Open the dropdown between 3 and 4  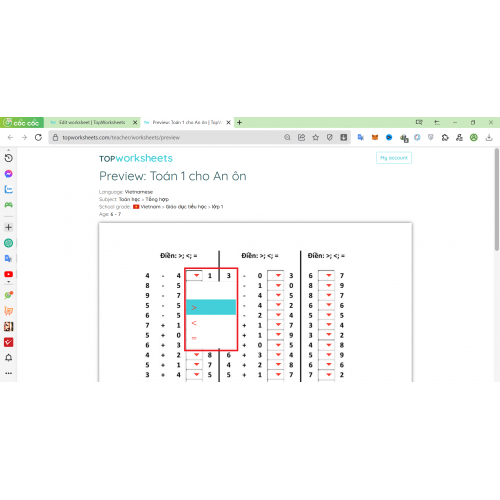tap(326, 325)
